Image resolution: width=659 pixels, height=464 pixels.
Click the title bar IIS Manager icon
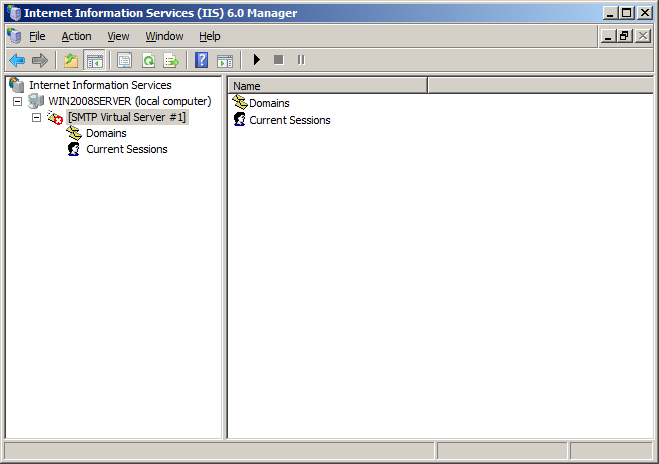14,13
